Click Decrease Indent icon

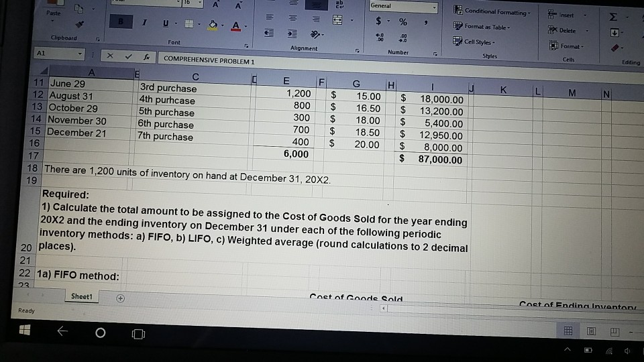click(x=268, y=32)
